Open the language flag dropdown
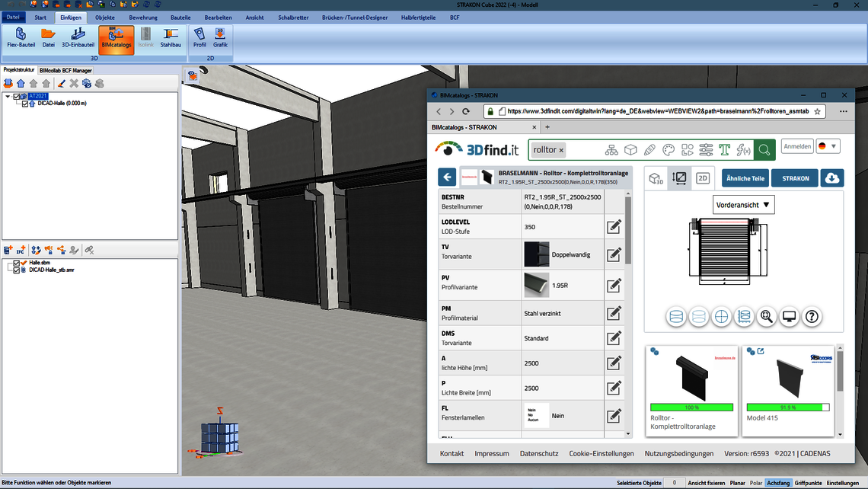 point(828,146)
